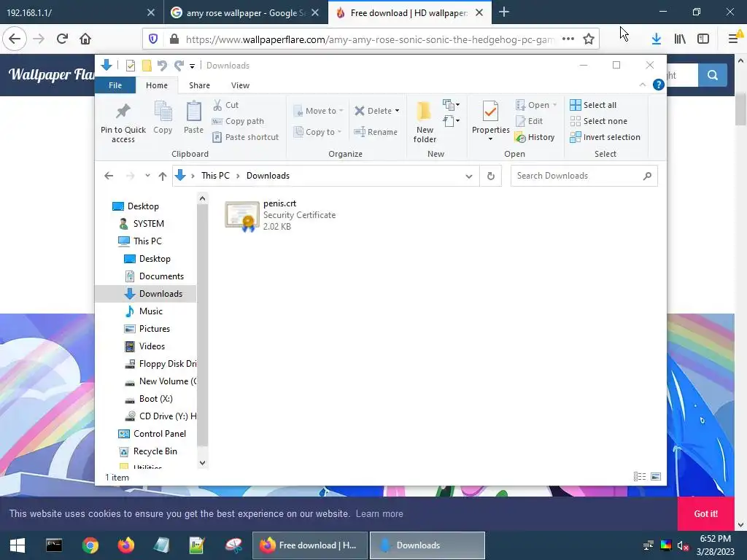Click Learn more cookie link
Image resolution: width=747 pixels, height=560 pixels.
379,514
